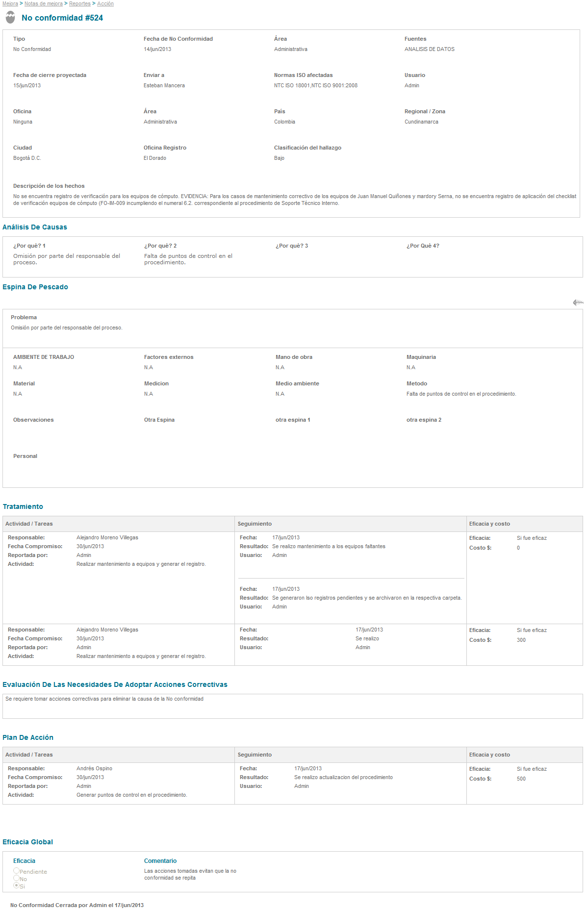The width and height of the screenshot is (588, 910).
Task: Click the corrective actions evaluation text box
Action: pyautogui.click(x=292, y=706)
